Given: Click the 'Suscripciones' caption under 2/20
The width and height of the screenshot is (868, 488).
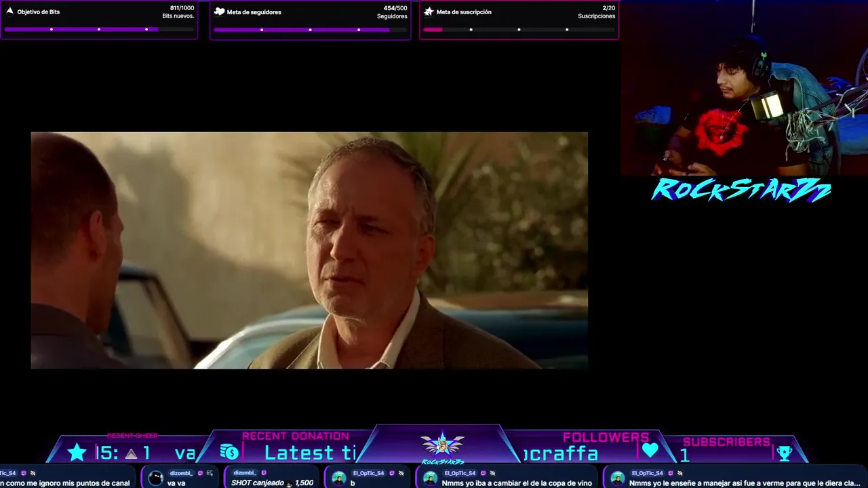Looking at the screenshot, I should (597, 16).
